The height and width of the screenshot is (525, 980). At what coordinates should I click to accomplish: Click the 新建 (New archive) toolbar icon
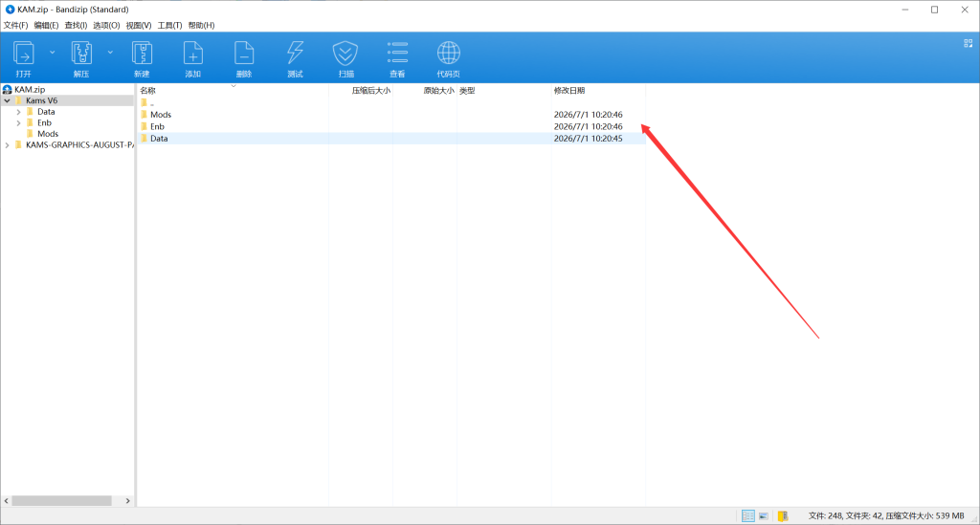pos(142,58)
